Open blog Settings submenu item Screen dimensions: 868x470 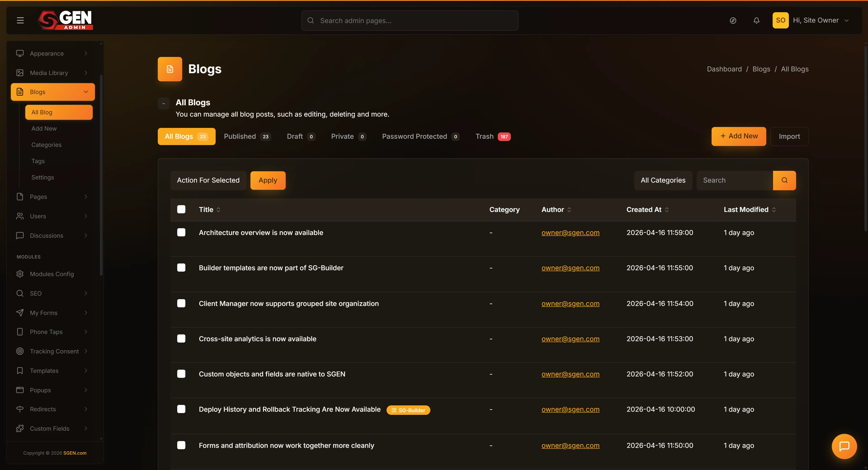coord(42,177)
